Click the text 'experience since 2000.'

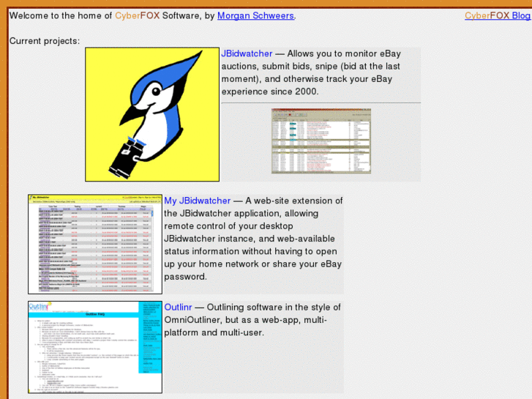pos(270,92)
